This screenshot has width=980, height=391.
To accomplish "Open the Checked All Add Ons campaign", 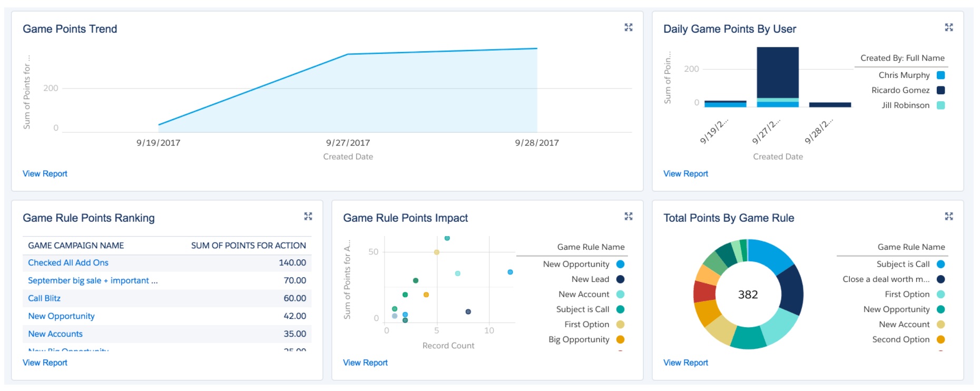I will pyautogui.click(x=68, y=263).
